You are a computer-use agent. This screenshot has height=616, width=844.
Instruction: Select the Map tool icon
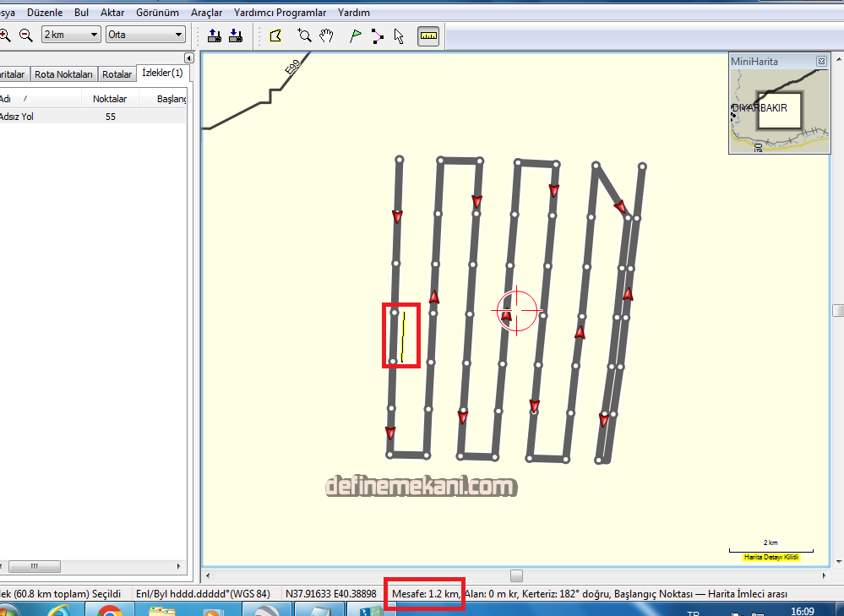[x=275, y=35]
